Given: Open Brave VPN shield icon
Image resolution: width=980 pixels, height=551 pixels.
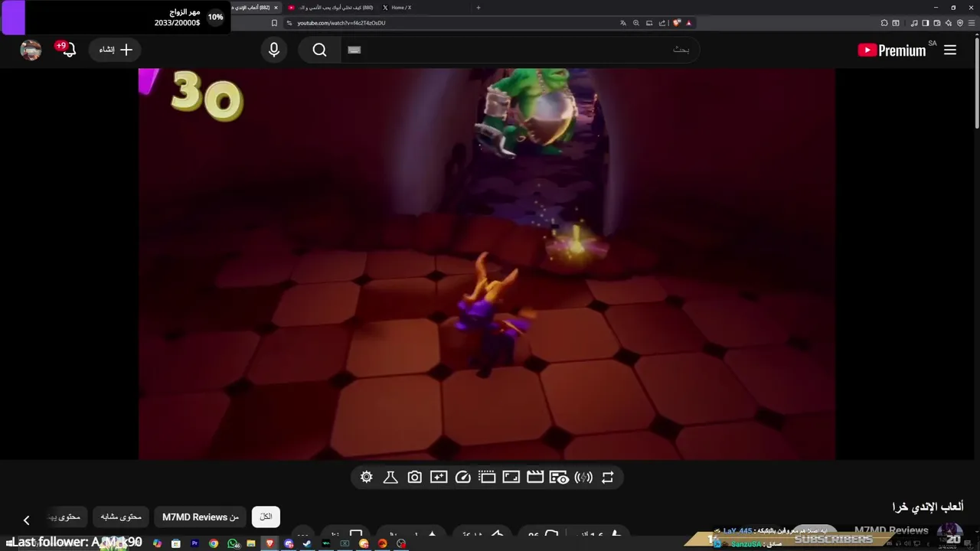Looking at the screenshot, I should pyautogui.click(x=960, y=23).
